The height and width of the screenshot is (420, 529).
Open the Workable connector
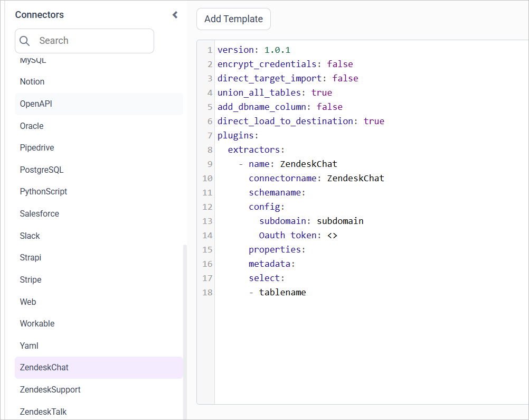pos(37,323)
